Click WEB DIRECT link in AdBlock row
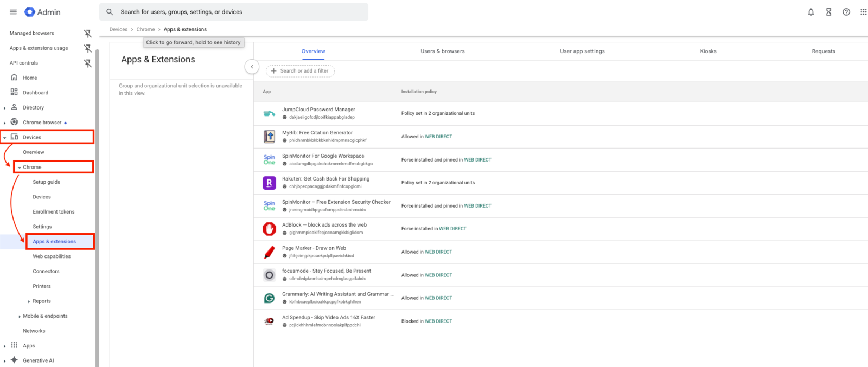Viewport: 868px width, 367px height. (x=452, y=229)
